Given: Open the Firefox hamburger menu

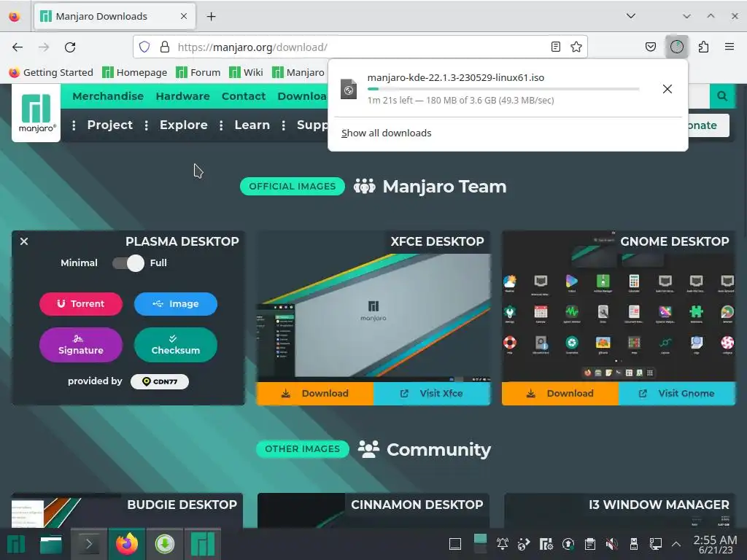Looking at the screenshot, I should 729,47.
